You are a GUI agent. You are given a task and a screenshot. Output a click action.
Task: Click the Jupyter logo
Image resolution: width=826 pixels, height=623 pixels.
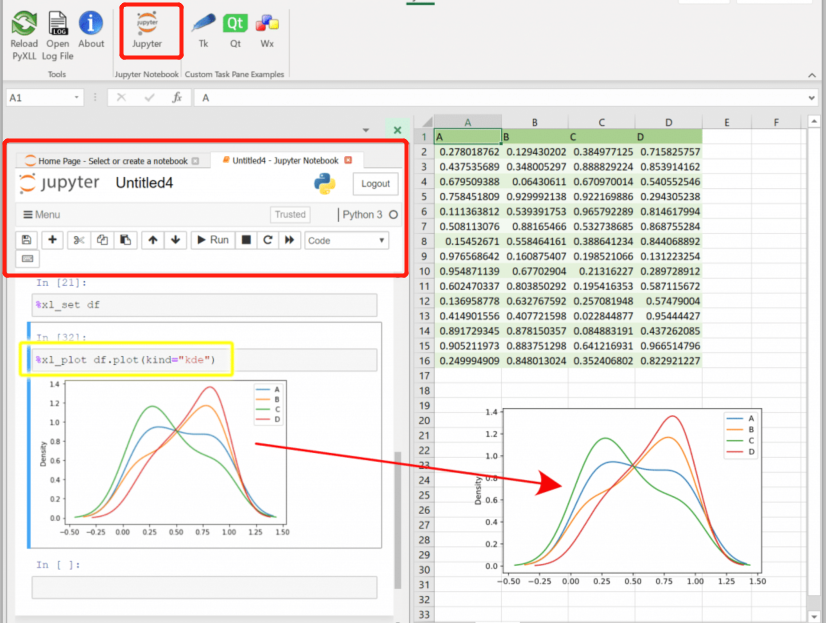(59, 183)
